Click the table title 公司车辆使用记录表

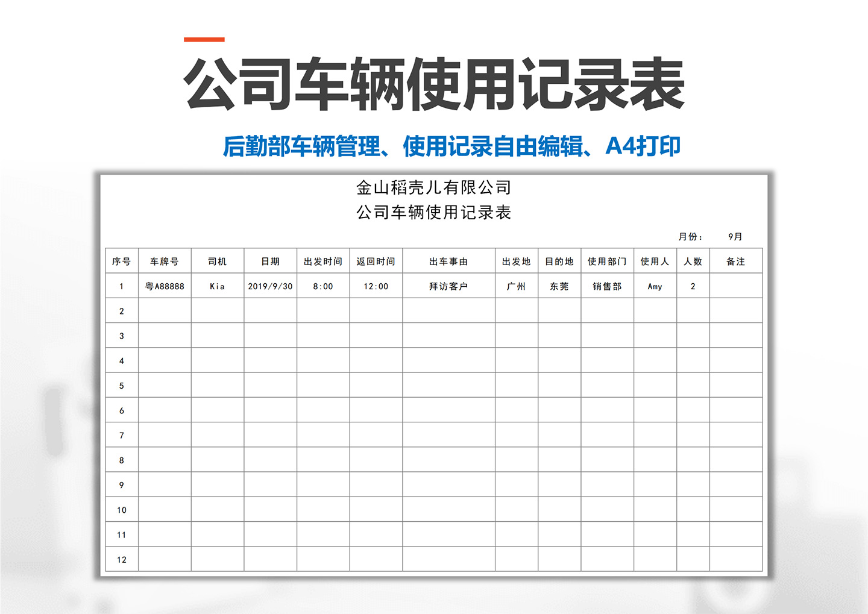pyautogui.click(x=433, y=213)
